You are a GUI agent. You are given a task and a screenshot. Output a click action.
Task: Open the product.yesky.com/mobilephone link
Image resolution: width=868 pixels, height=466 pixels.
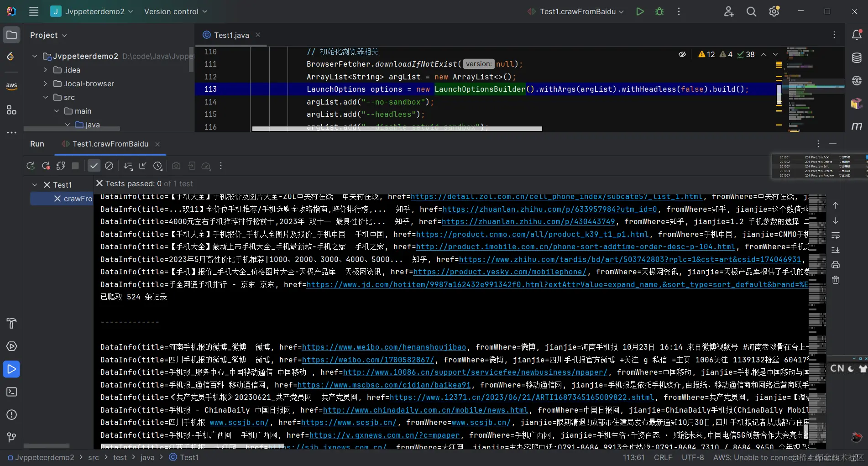coord(500,272)
